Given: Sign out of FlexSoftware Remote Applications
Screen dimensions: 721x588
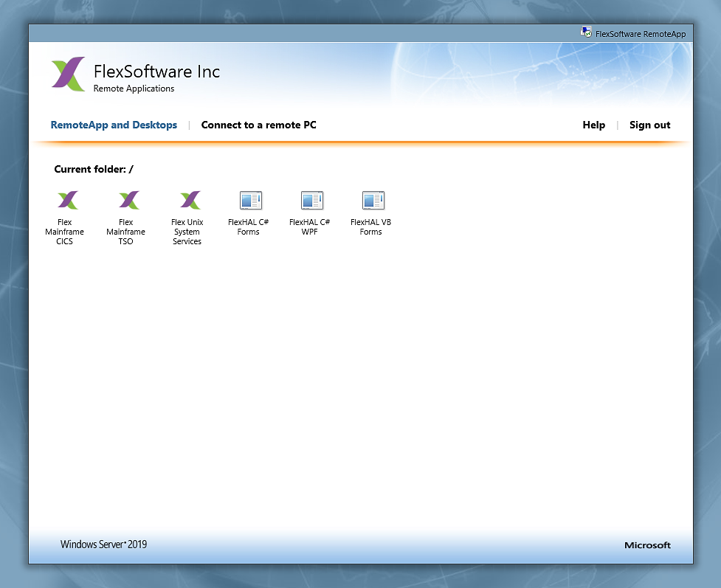Looking at the screenshot, I should point(649,125).
